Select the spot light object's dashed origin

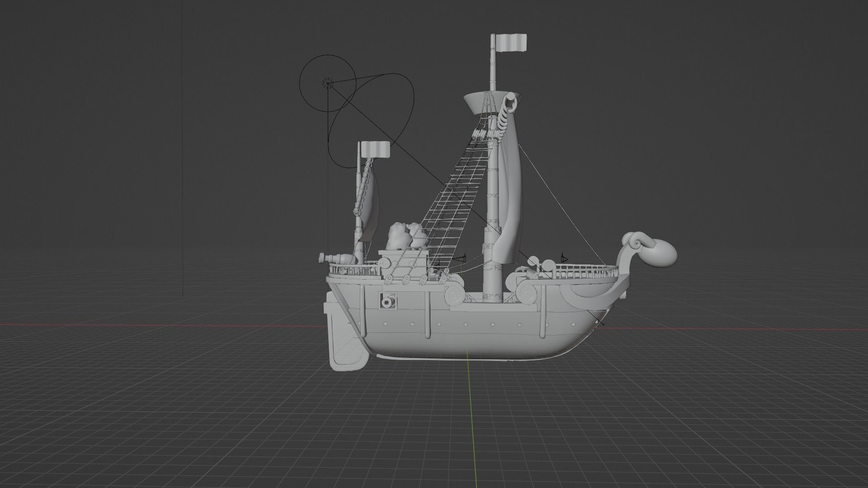[327, 83]
